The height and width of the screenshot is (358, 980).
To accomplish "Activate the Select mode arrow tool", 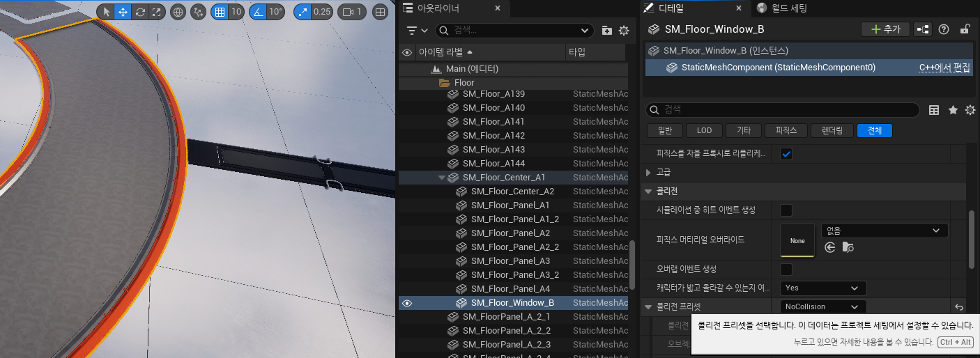I will (107, 12).
